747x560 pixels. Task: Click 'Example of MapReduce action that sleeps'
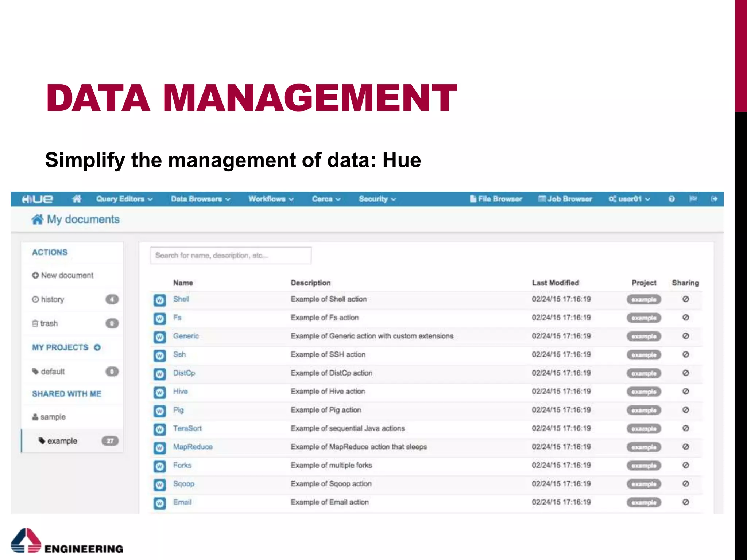[x=359, y=447]
